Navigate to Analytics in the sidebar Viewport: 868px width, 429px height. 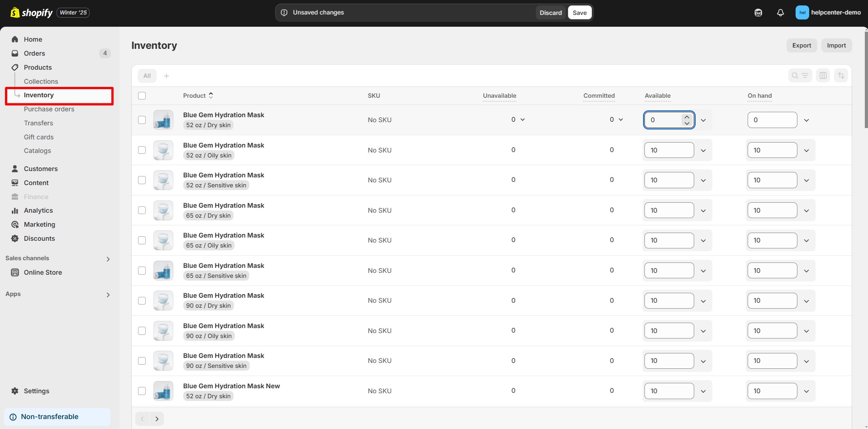click(38, 210)
